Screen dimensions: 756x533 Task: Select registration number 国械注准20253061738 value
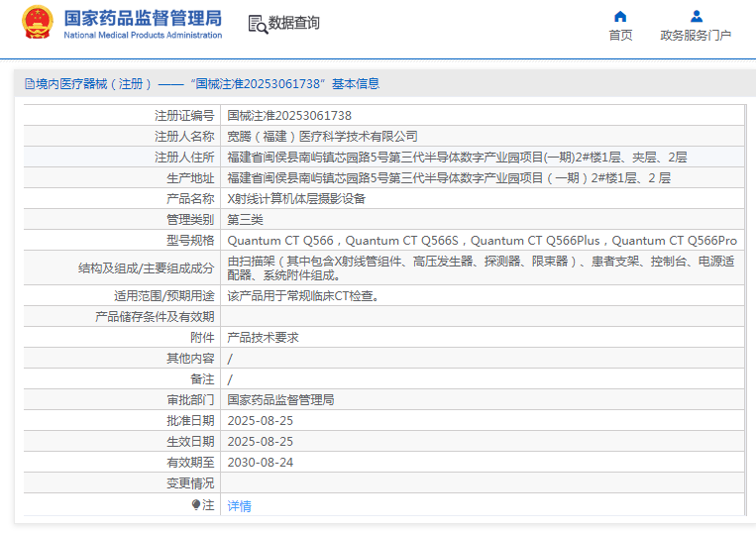coord(289,116)
